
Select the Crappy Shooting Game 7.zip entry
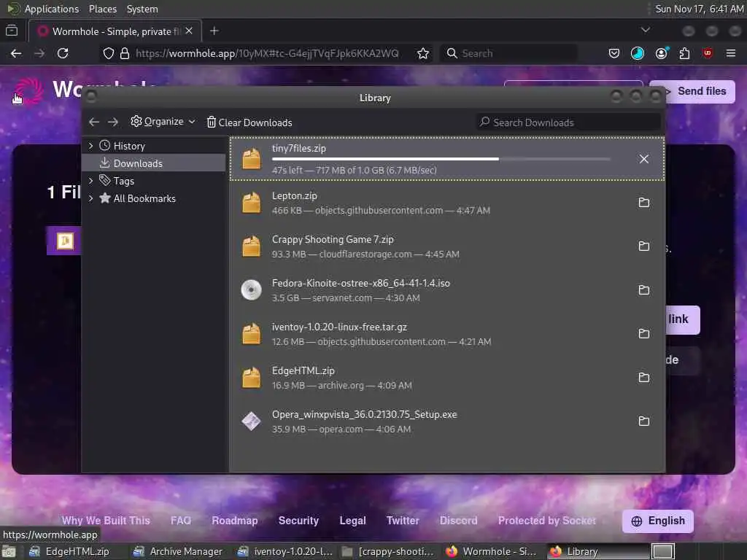(447, 246)
